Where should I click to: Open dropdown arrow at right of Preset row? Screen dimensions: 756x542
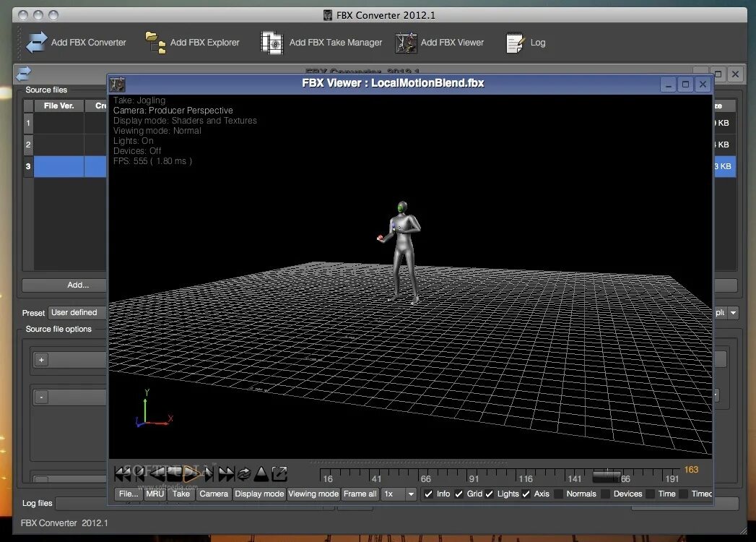(x=733, y=313)
